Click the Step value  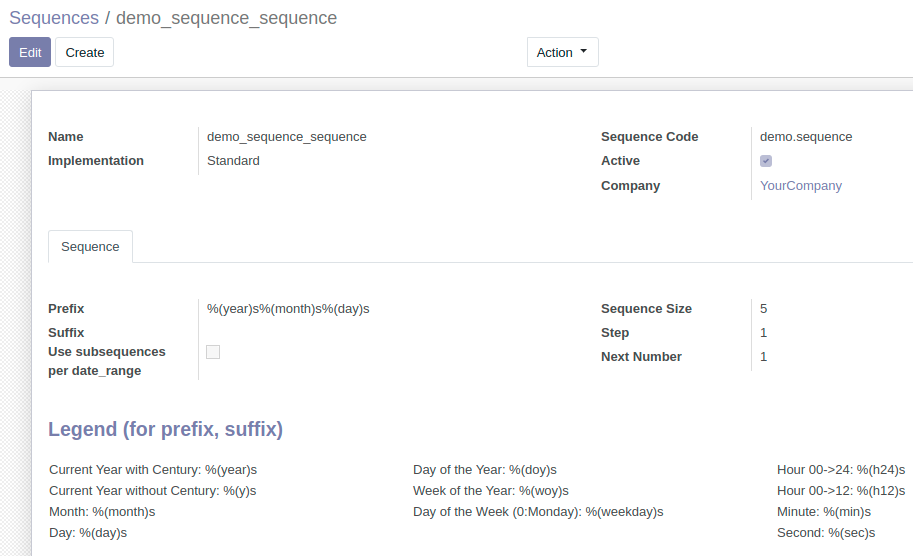(763, 332)
